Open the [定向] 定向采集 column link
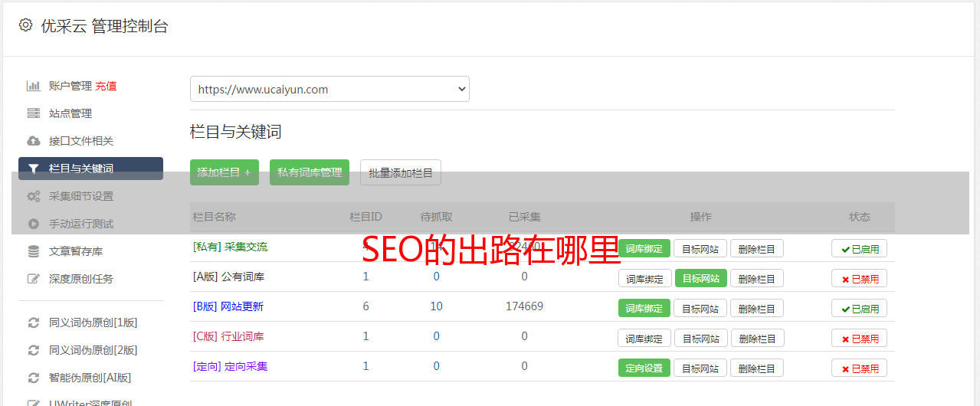 click(x=230, y=366)
